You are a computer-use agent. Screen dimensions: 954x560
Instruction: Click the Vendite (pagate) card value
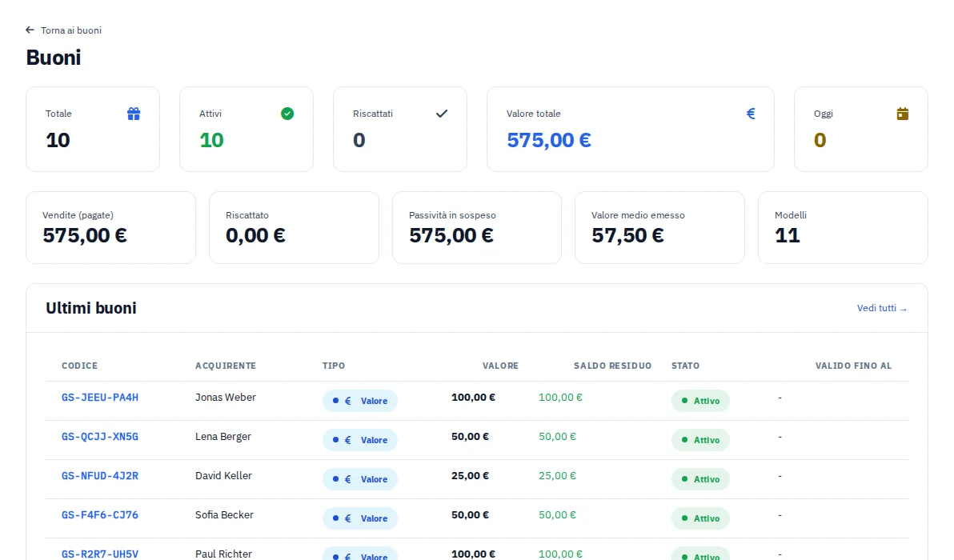85,235
